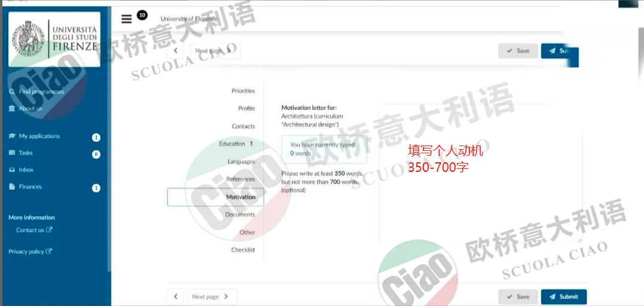644x306 pixels.
Task: Click inside the motivation letter text area
Action: (x=480, y=174)
